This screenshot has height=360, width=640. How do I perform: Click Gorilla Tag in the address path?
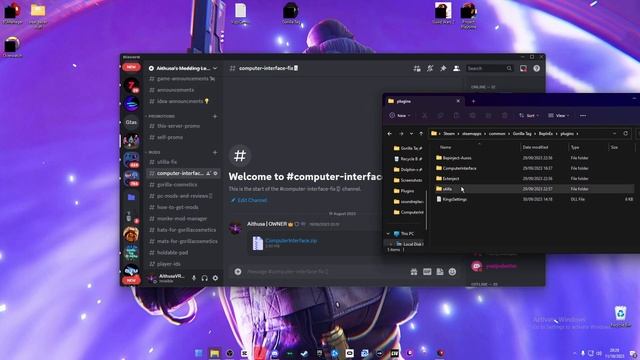522,133
